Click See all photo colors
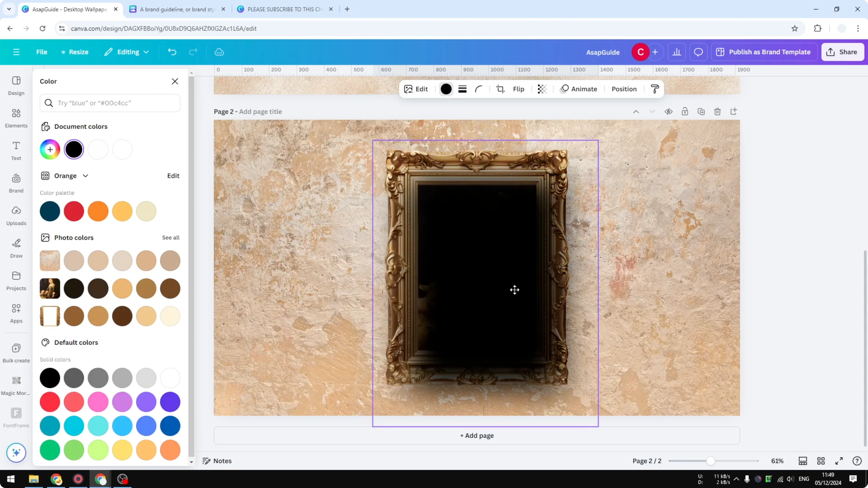Image resolution: width=868 pixels, height=488 pixels. pyautogui.click(x=171, y=237)
